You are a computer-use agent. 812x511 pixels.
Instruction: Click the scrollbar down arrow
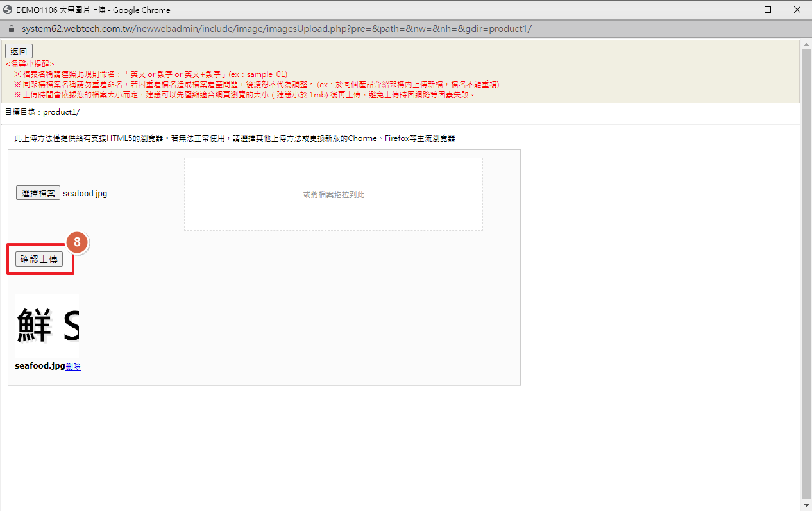click(806, 506)
